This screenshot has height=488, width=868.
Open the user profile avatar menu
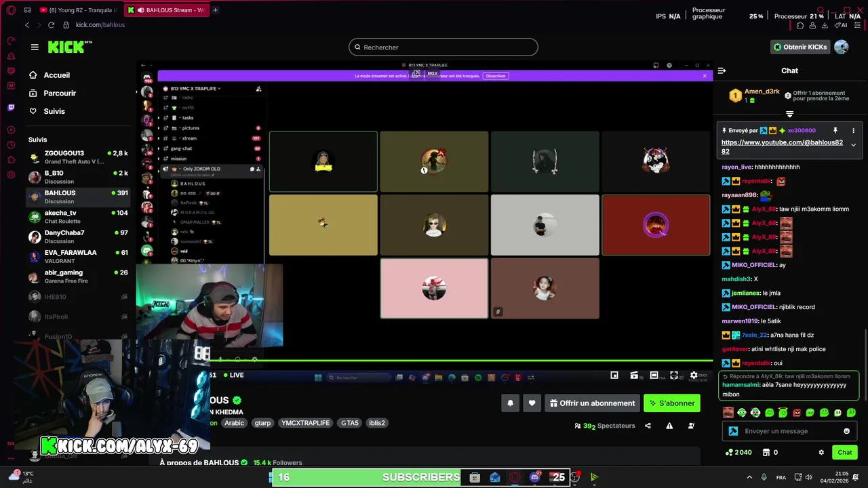(x=842, y=47)
